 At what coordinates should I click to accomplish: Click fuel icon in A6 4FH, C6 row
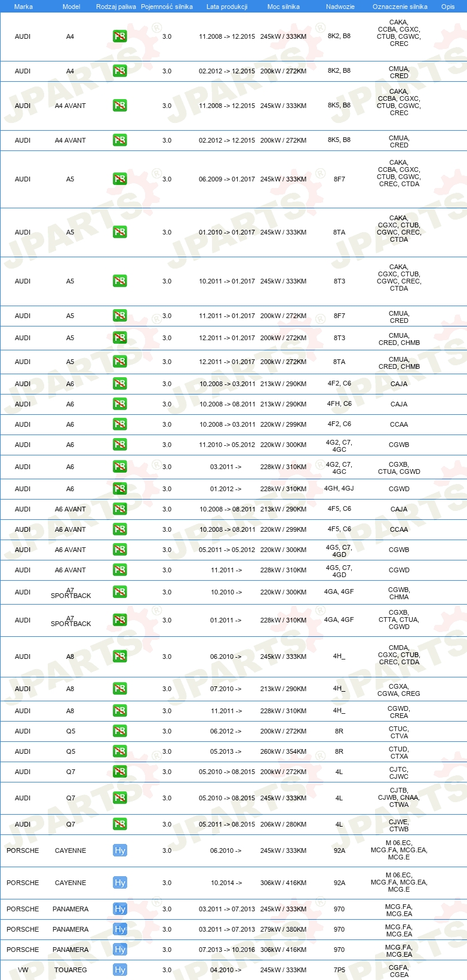(120, 404)
